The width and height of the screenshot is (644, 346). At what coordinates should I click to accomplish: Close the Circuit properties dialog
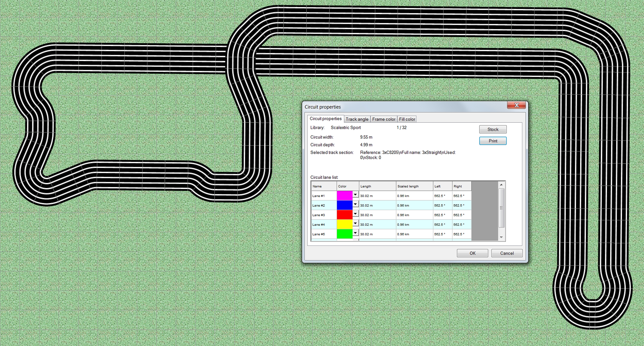click(516, 105)
